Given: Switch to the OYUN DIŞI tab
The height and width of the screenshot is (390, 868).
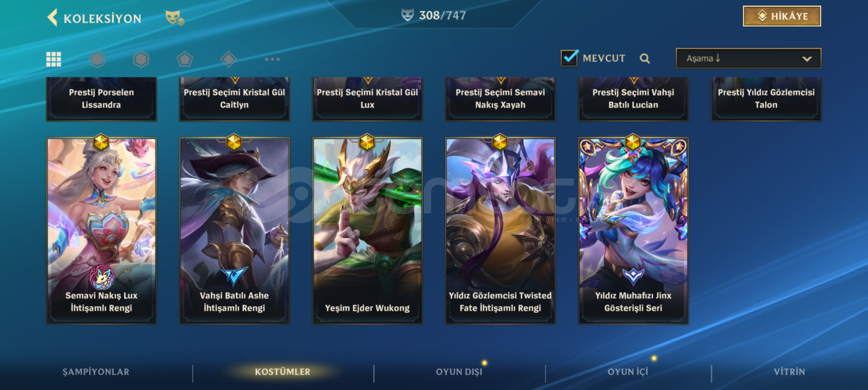Looking at the screenshot, I should (x=459, y=372).
